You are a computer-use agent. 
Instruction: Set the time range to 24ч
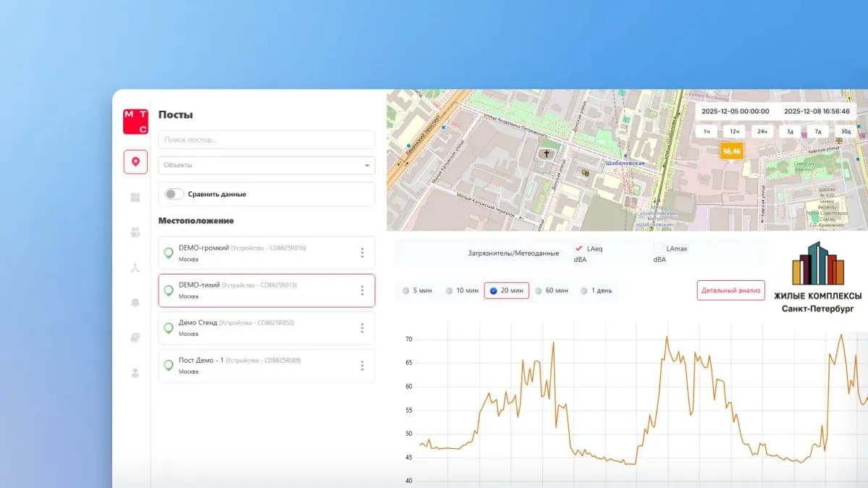click(x=762, y=131)
